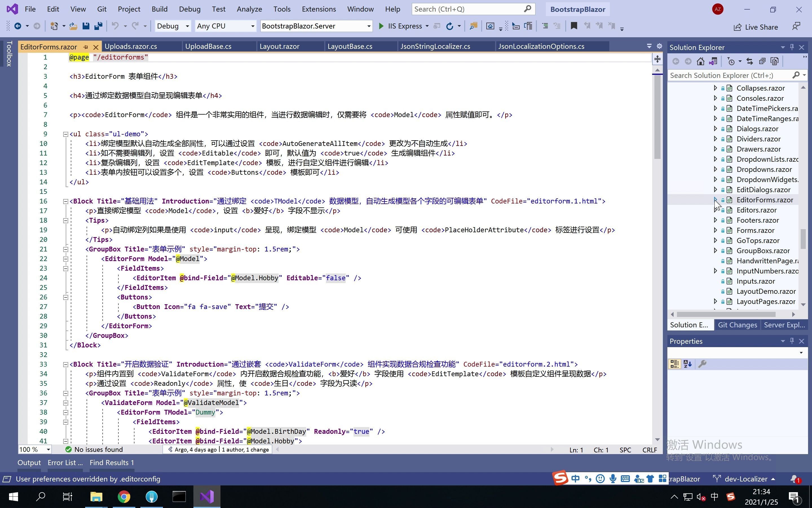Collapse the EditorForm region at line 22
This screenshot has width=812, height=508.
point(66,259)
